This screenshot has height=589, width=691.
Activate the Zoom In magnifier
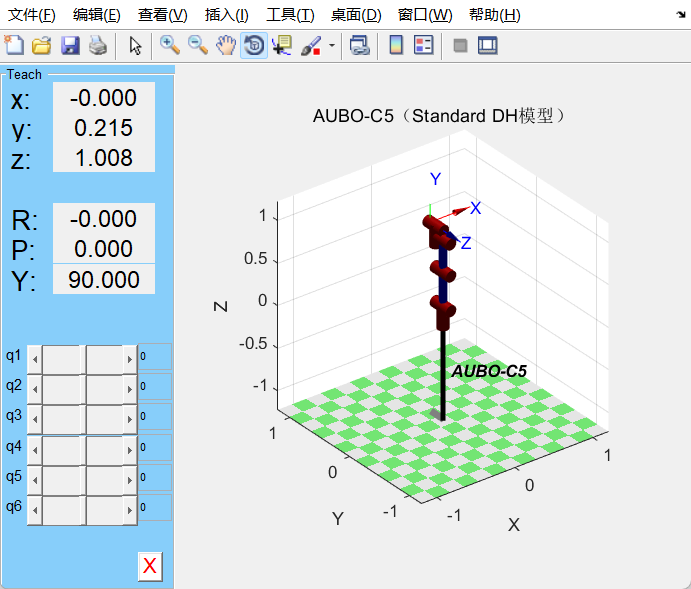tap(170, 45)
